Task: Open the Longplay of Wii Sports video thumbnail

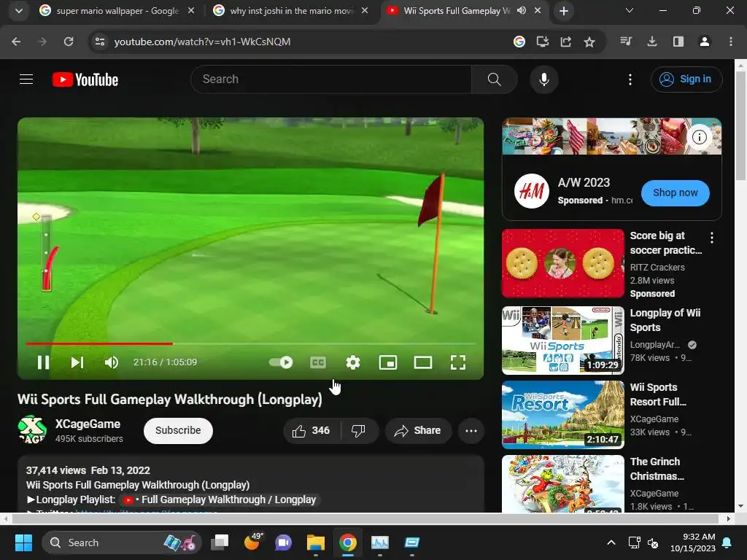Action: click(562, 340)
